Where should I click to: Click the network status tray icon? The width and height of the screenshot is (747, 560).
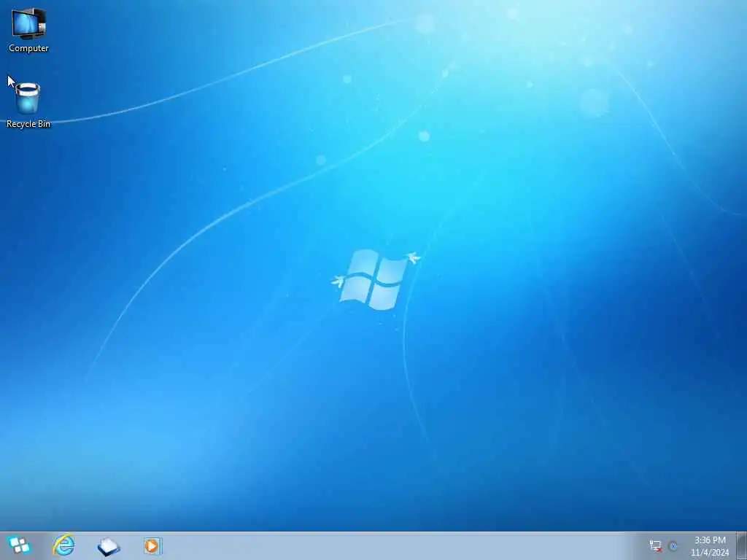point(656,546)
